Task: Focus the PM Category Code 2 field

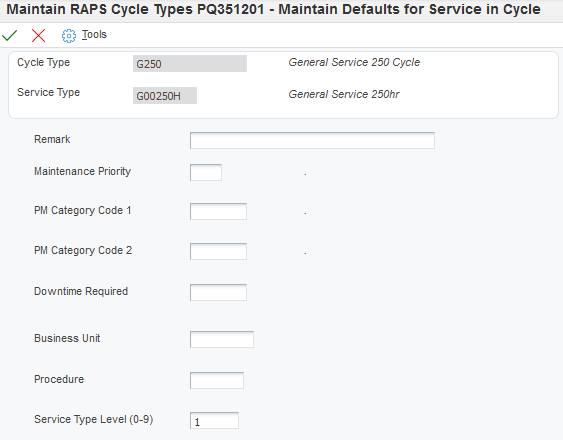Action: coord(218,251)
